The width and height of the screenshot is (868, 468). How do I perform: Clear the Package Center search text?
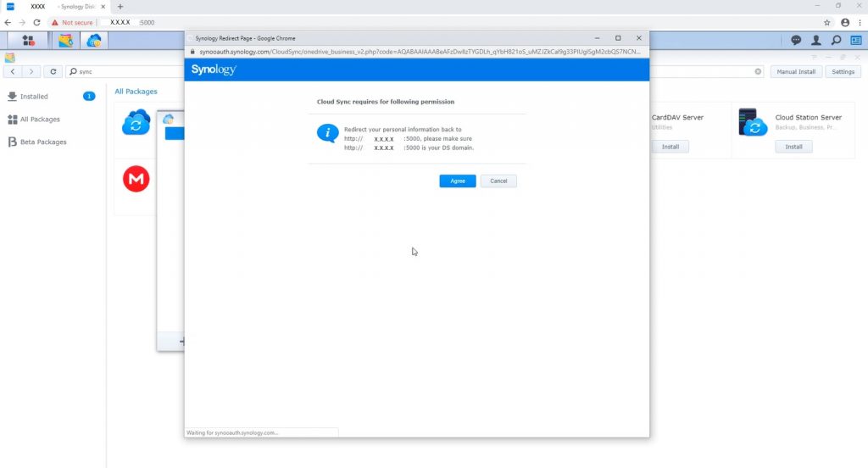(x=758, y=71)
